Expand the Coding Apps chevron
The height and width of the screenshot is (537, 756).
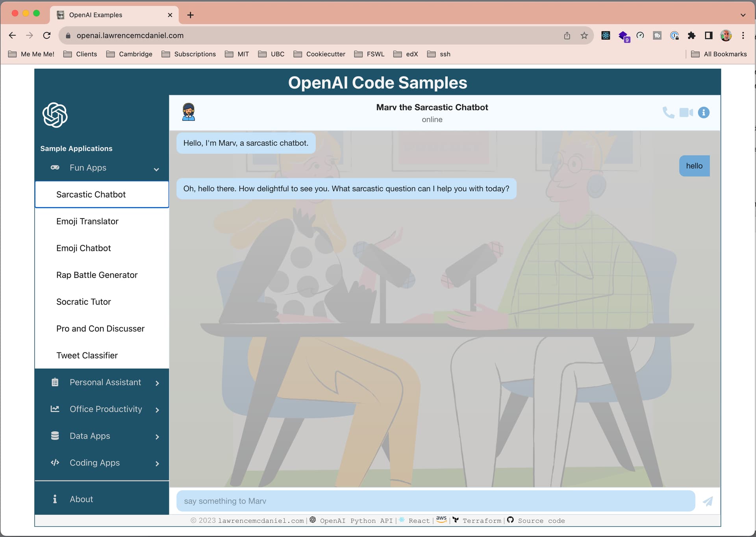click(x=157, y=463)
